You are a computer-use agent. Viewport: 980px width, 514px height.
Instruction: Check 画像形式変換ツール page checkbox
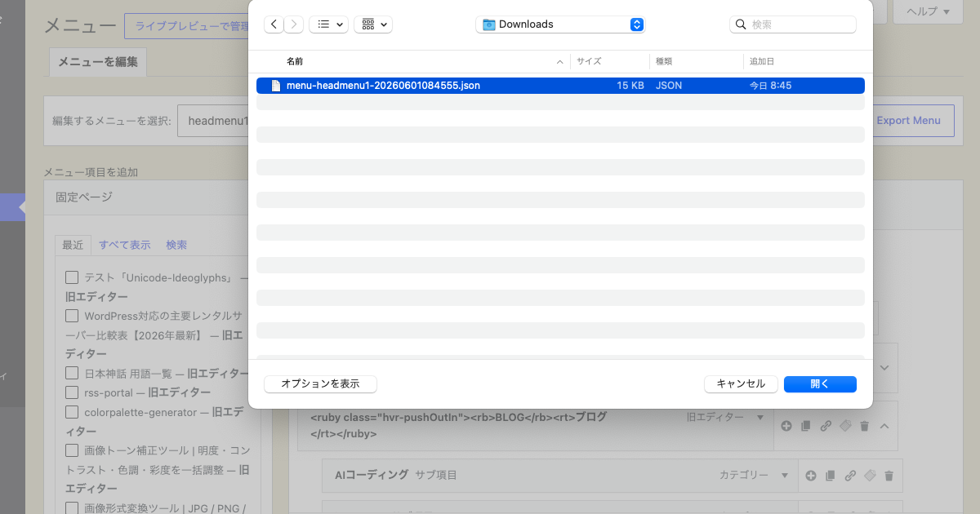(72, 507)
